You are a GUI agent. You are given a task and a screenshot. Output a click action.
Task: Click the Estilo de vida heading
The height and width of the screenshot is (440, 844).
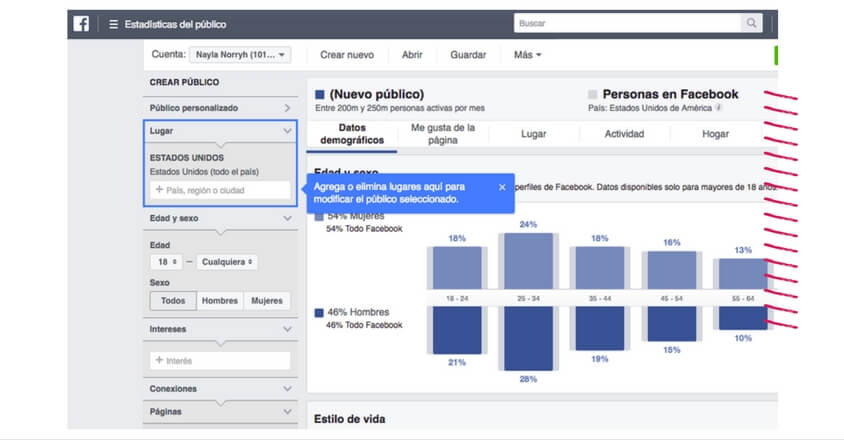click(x=349, y=419)
